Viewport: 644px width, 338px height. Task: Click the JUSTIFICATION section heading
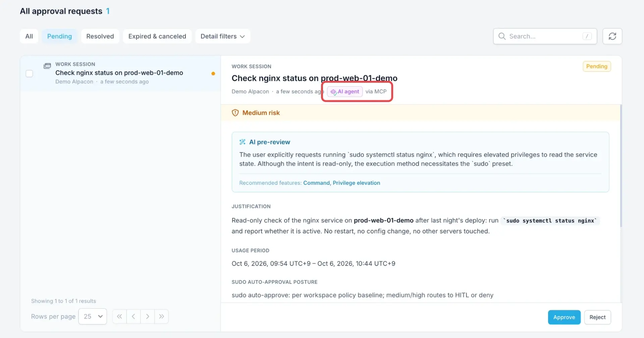pos(251,207)
